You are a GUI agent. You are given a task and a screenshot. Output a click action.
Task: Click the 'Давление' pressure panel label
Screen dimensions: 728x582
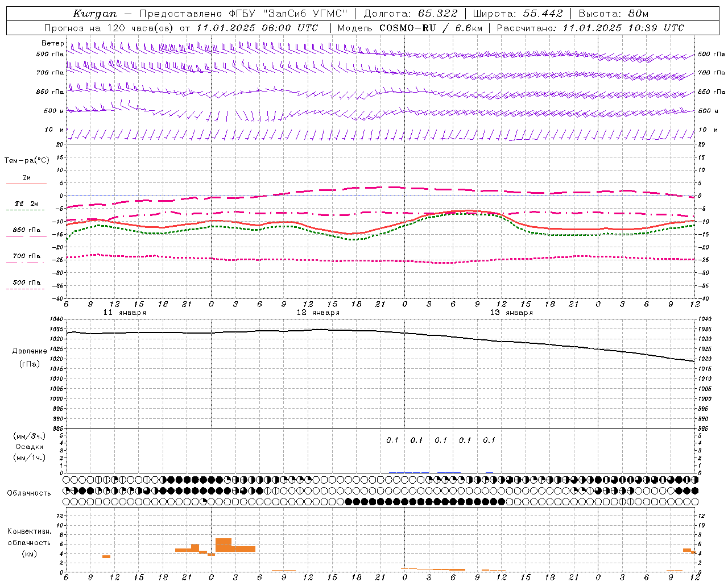(30, 351)
